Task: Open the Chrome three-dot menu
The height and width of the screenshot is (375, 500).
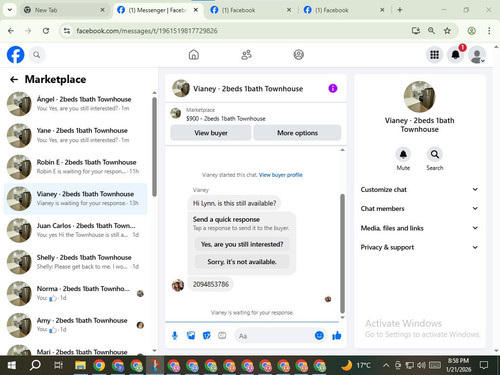Action: pyautogui.click(x=489, y=31)
